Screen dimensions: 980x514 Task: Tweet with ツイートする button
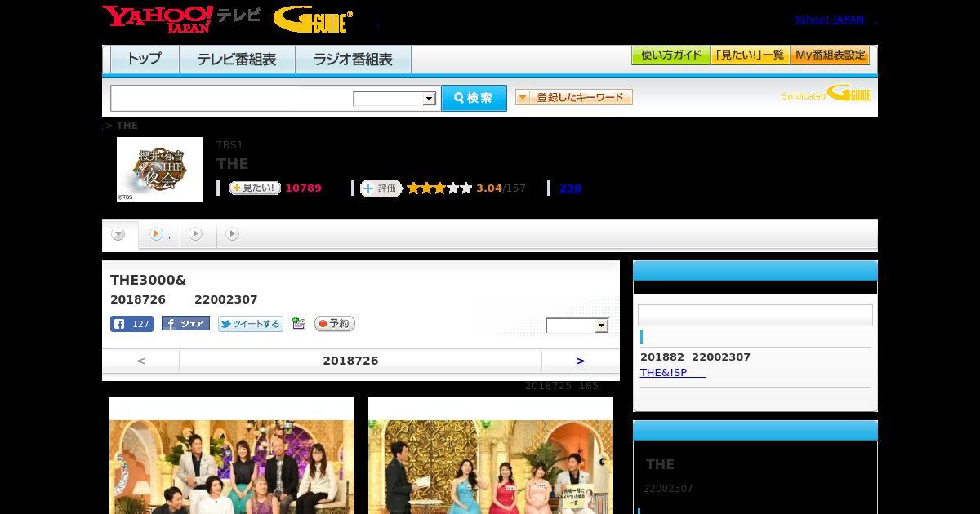[x=251, y=324]
